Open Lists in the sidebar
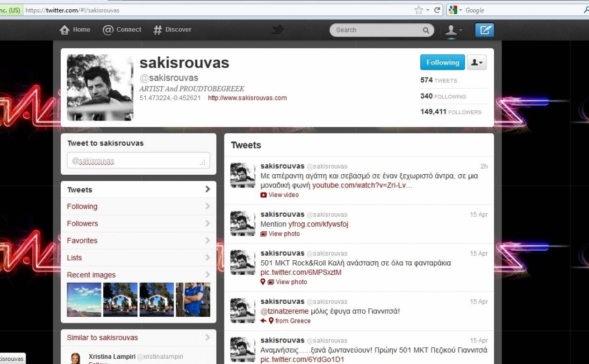The height and width of the screenshot is (364, 589). (138, 257)
